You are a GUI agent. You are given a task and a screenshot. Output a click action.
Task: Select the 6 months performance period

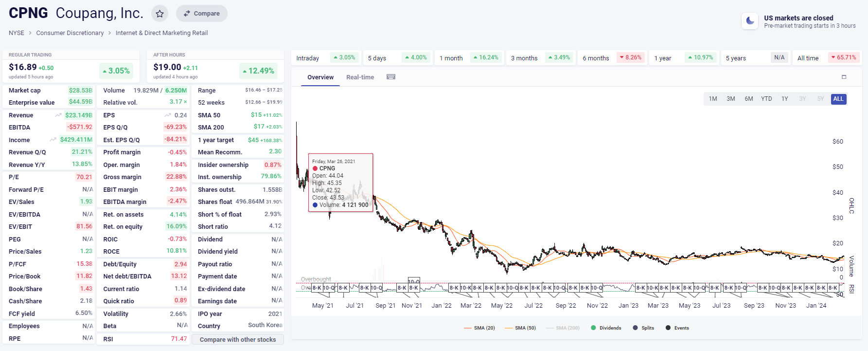pyautogui.click(x=612, y=57)
